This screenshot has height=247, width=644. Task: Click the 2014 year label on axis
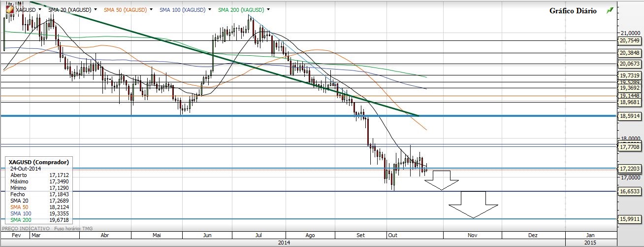pyautogui.click(x=284, y=243)
